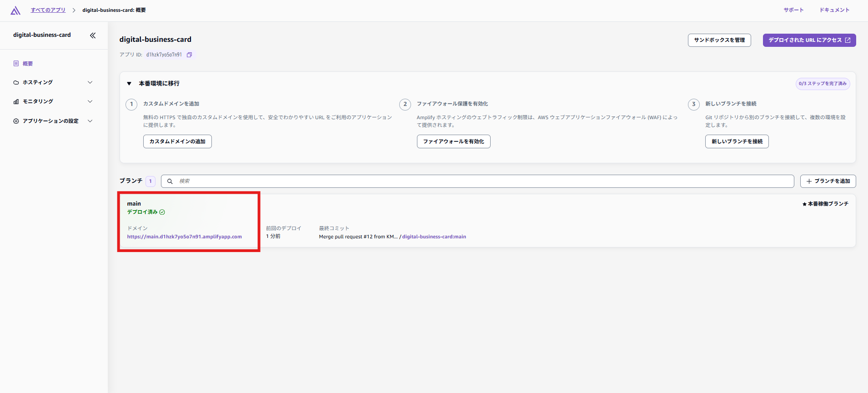This screenshot has width=868, height=393.
Task: Copy the app ID with copy icon
Action: point(190,55)
